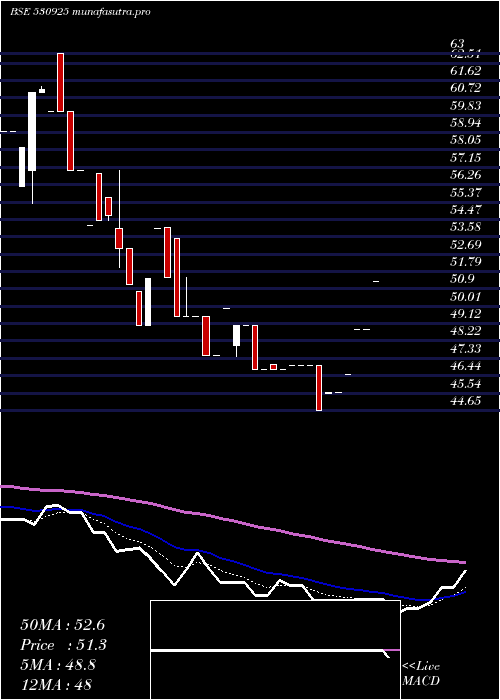Click the 58.05 price axis label
This screenshot has height=700, width=500.
pos(466,140)
